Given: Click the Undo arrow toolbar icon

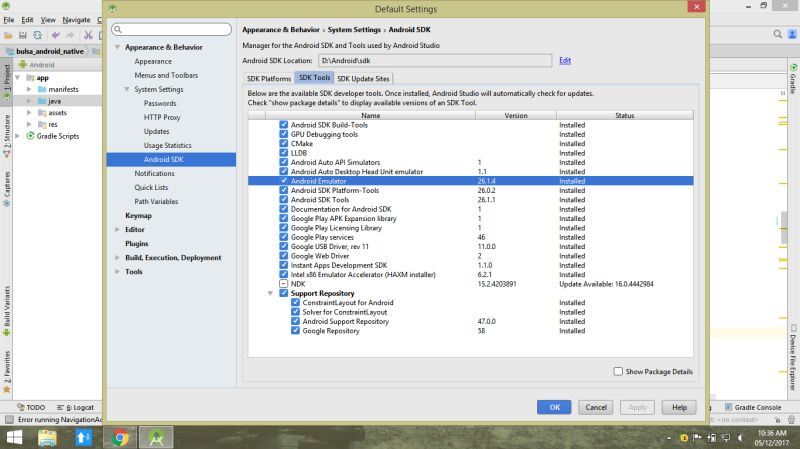Looking at the screenshot, I should pyautogui.click(x=55, y=35).
